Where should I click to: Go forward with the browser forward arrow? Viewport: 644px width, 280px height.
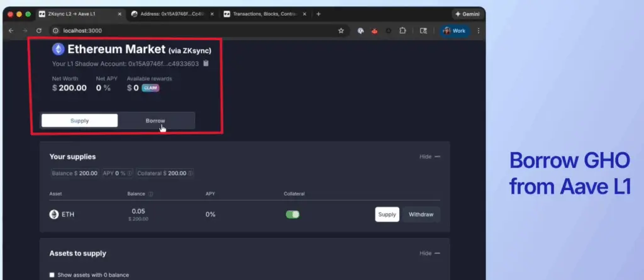[x=25, y=31]
